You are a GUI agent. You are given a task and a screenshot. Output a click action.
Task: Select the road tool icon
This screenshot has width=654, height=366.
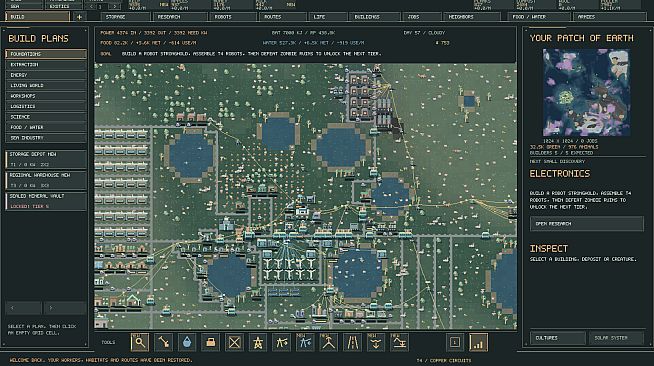coord(352,343)
